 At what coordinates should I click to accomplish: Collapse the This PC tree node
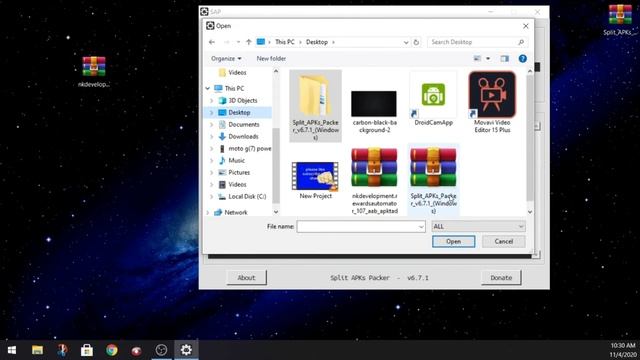click(208, 89)
